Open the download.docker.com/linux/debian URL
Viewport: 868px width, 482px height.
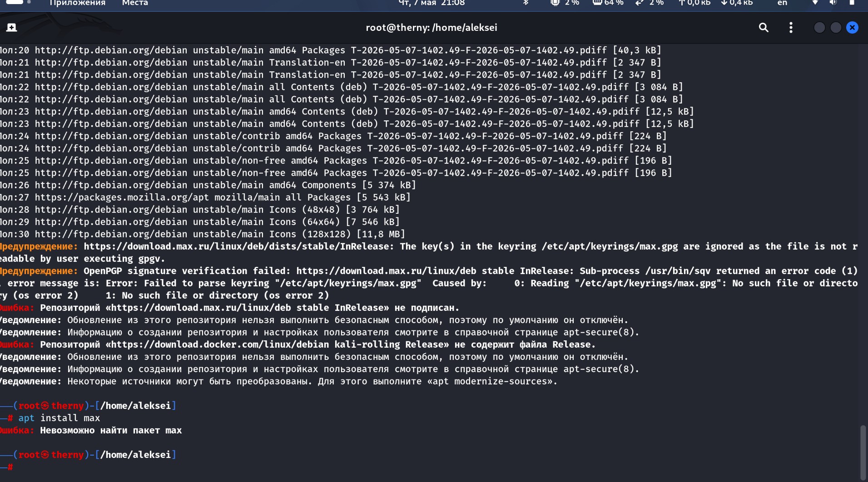click(220, 344)
